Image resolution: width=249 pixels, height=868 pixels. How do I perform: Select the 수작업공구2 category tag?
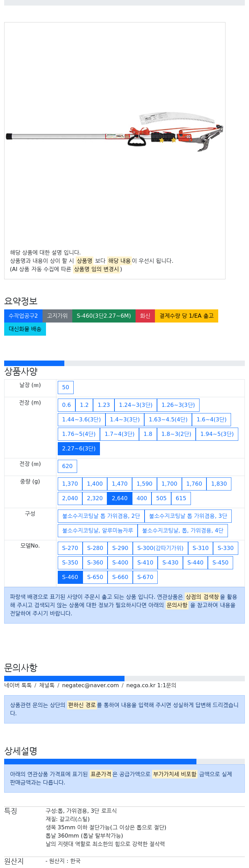coord(23,316)
